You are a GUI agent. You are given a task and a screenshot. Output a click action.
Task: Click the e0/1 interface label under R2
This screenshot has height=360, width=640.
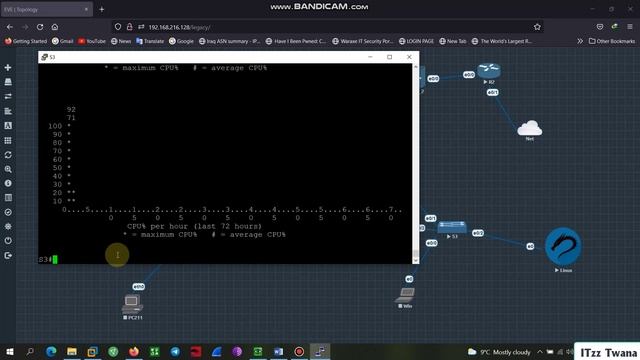pyautogui.click(x=493, y=93)
